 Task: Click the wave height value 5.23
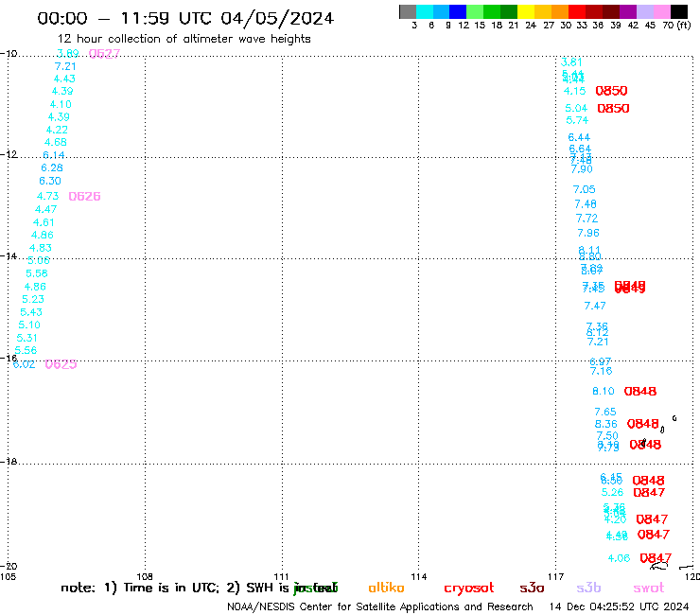tap(33, 299)
